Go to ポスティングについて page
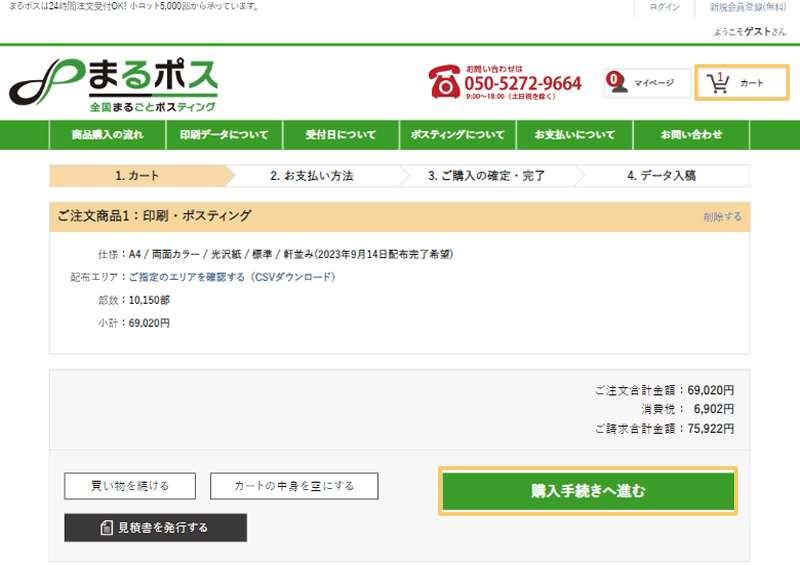The image size is (800, 565). pyautogui.click(x=458, y=135)
